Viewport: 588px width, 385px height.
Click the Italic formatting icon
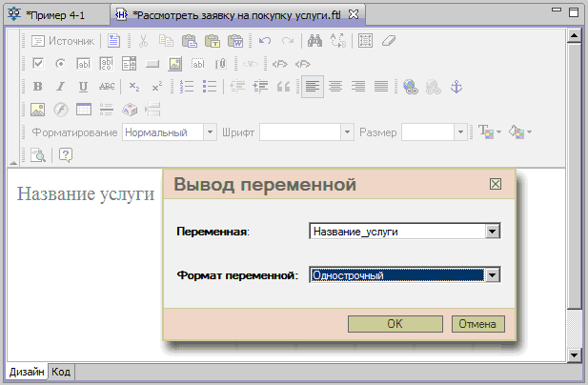pyautogui.click(x=60, y=87)
